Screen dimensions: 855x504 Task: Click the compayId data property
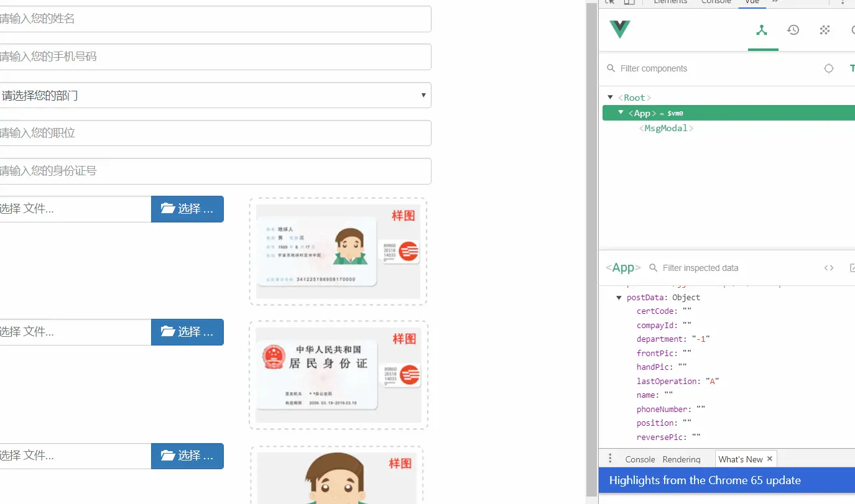pyautogui.click(x=663, y=325)
